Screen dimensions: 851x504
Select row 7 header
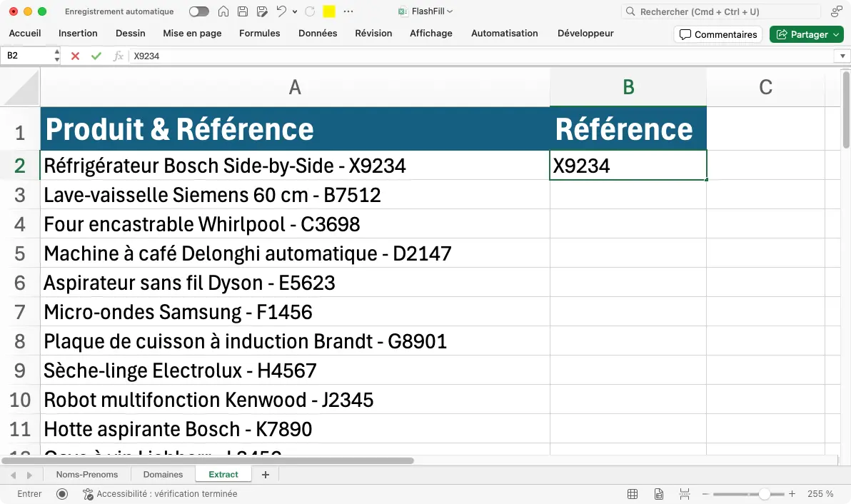tap(20, 312)
